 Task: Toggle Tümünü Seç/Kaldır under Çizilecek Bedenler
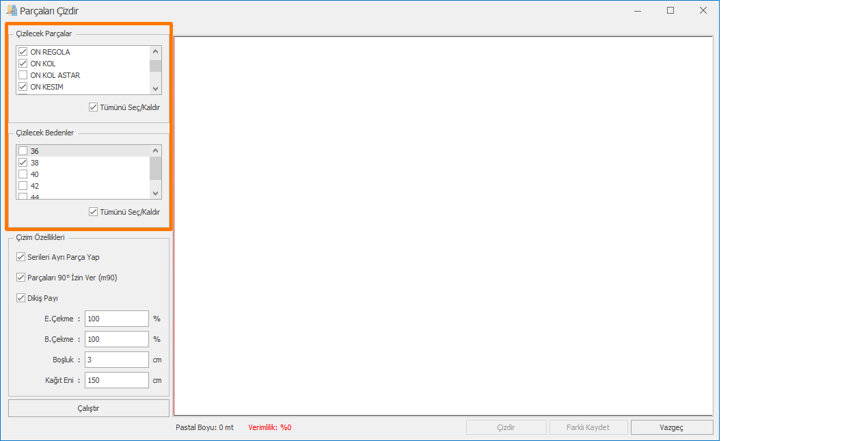click(93, 212)
